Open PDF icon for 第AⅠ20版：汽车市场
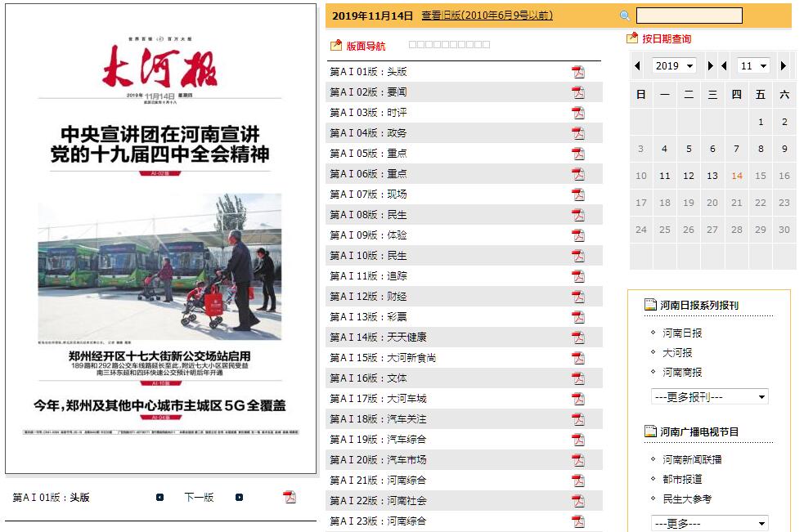 point(578,460)
